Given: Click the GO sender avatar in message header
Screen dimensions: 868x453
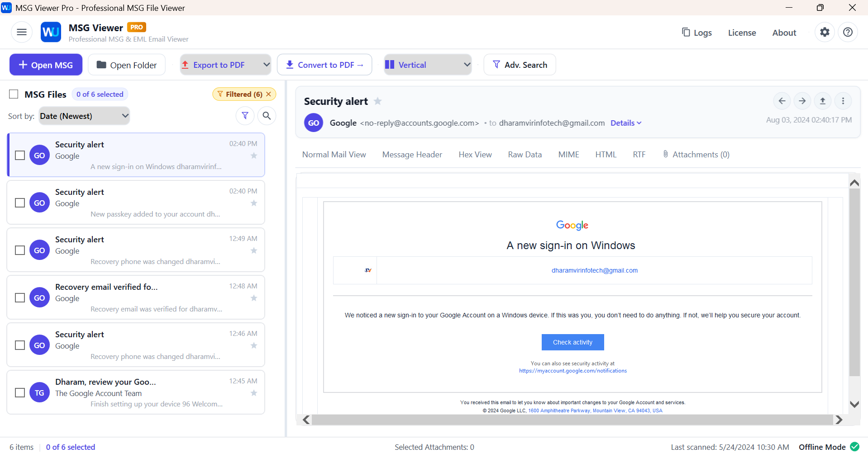Looking at the screenshot, I should click(x=313, y=123).
